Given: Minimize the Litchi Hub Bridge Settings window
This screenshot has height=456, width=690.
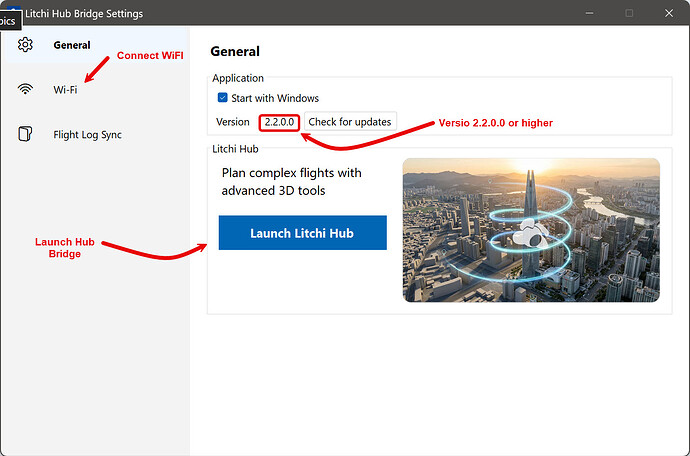Looking at the screenshot, I should [589, 13].
